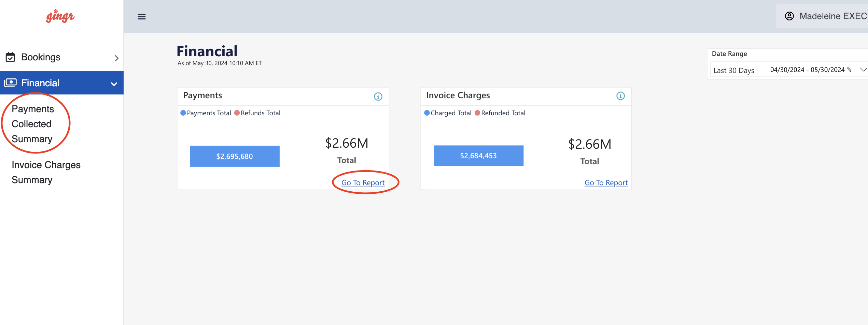Click the gingr logo
The image size is (868, 325).
click(x=60, y=16)
